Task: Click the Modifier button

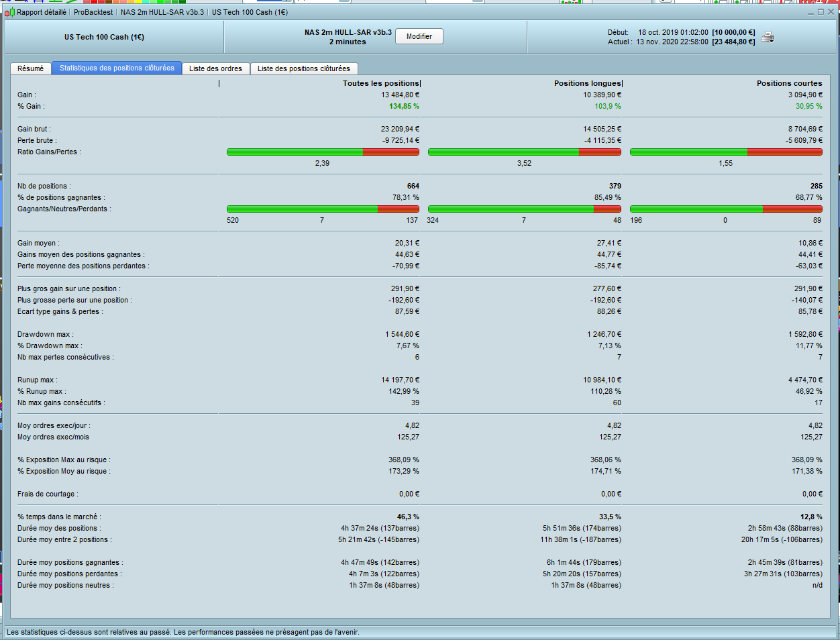Action: pyautogui.click(x=419, y=36)
